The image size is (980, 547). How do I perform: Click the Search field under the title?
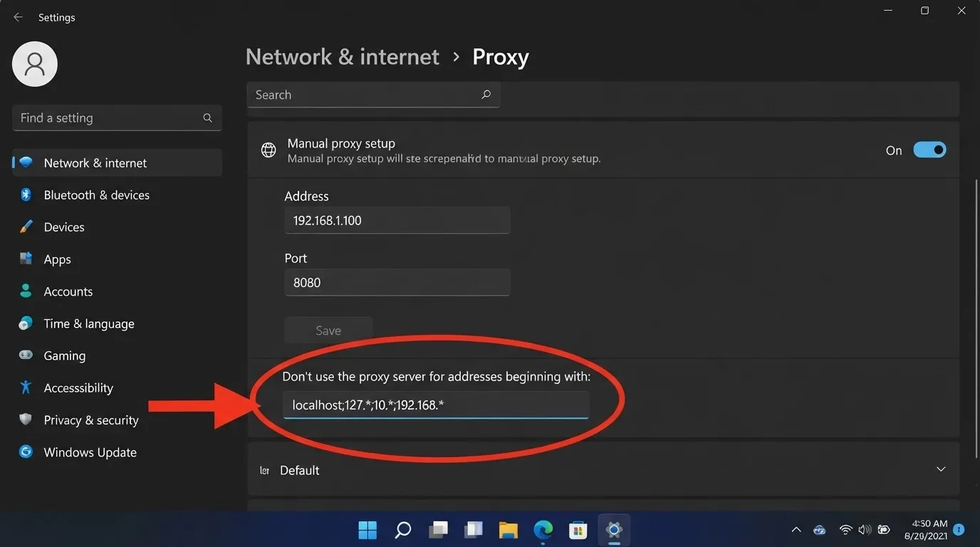coord(373,95)
